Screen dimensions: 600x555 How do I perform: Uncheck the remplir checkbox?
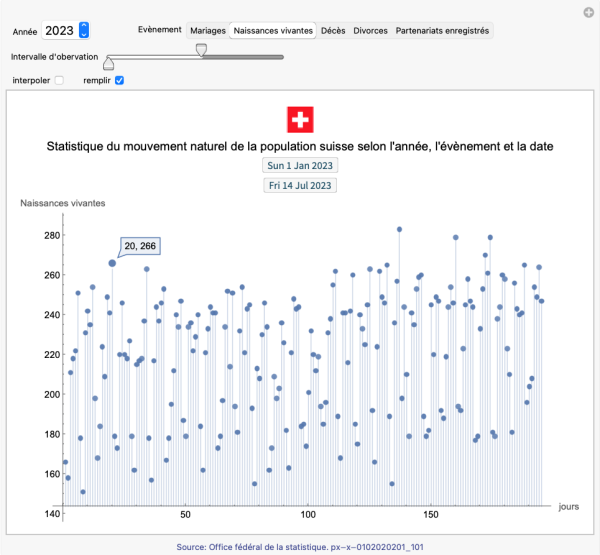pos(120,80)
